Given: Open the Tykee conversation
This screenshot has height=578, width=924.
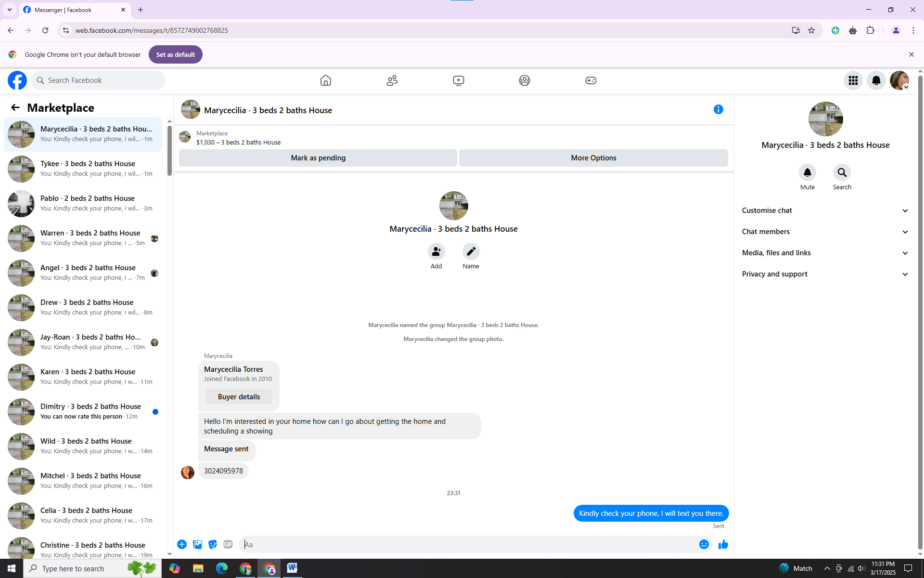Looking at the screenshot, I should tap(83, 169).
